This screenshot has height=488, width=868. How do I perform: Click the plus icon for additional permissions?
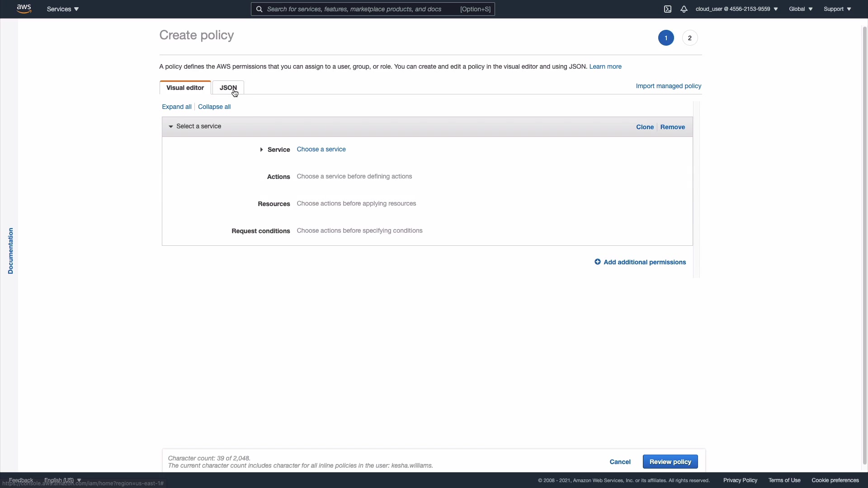pos(597,262)
